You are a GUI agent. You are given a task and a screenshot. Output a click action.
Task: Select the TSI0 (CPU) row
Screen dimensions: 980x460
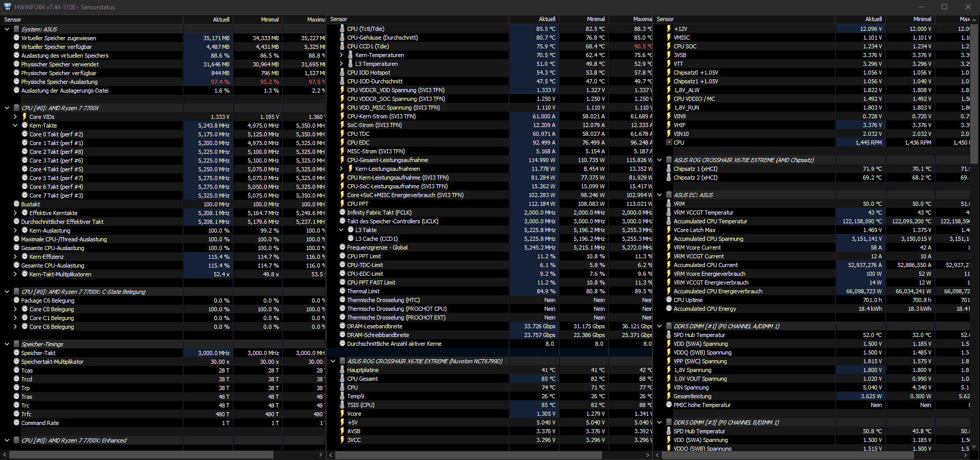(x=490, y=405)
